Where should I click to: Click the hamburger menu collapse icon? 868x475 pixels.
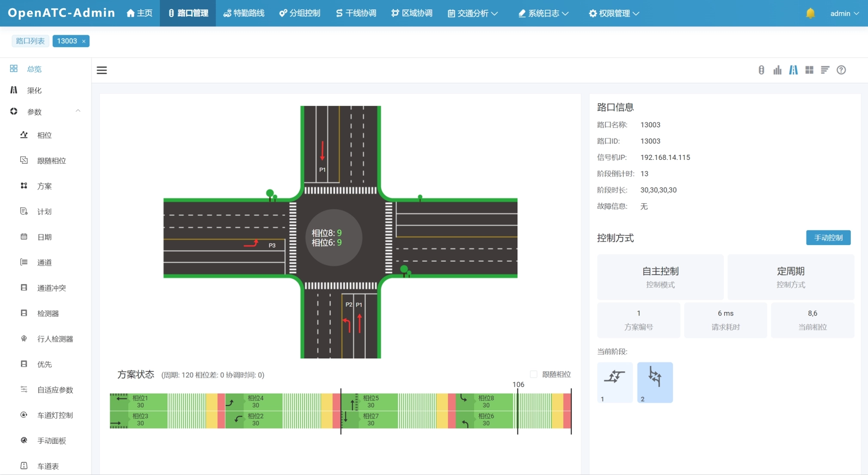(x=102, y=70)
